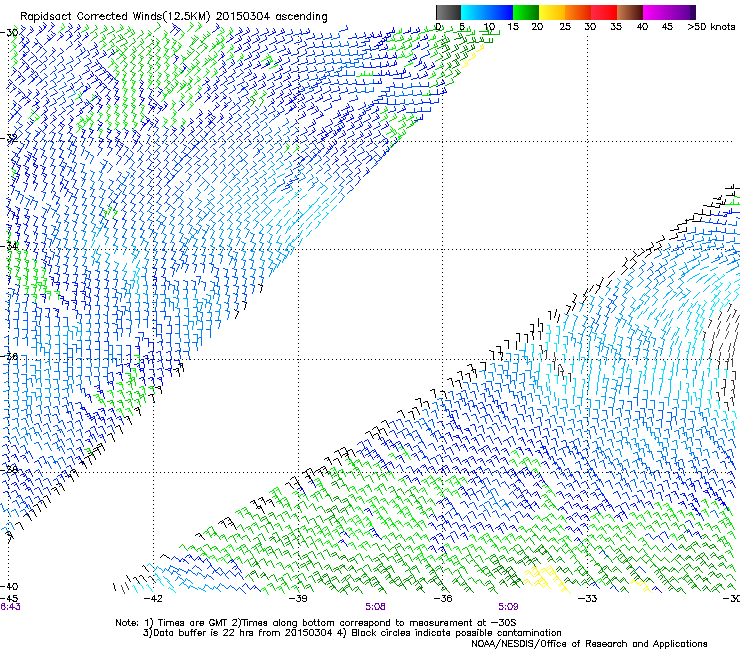Click the -42 longitude axis label
This screenshot has width=740, height=650.
153,599
